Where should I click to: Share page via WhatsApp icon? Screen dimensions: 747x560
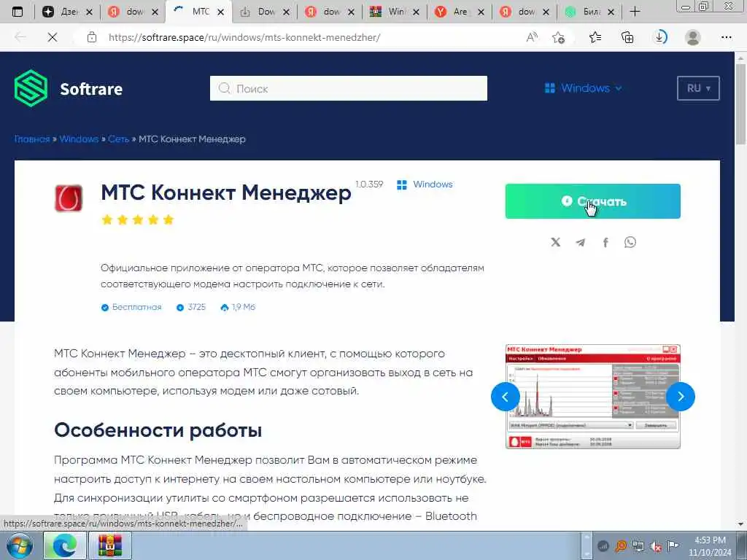[x=630, y=242]
